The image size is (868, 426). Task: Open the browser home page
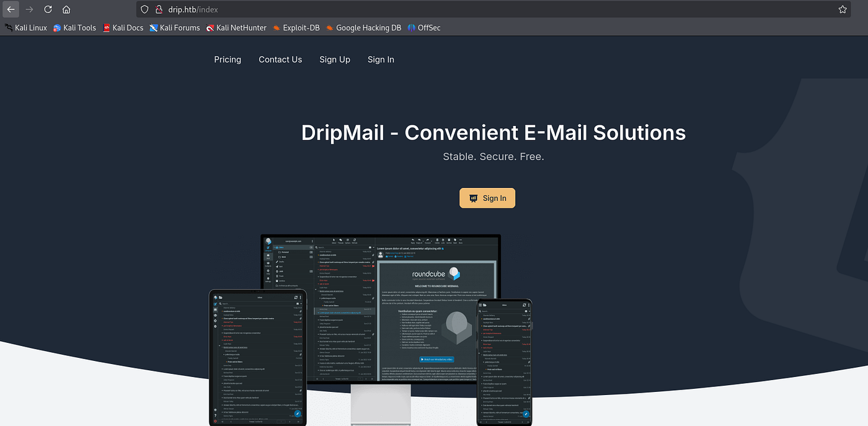(x=66, y=9)
